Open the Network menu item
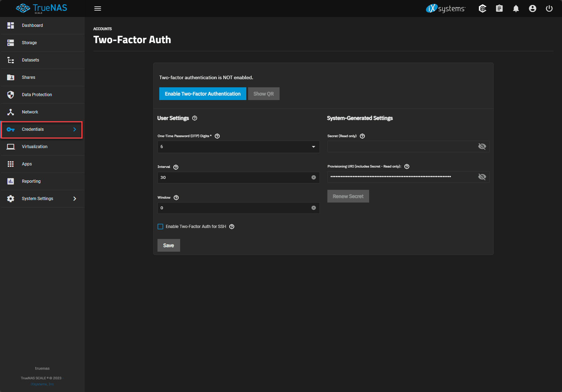Viewport: 562px width, 392px height. (x=42, y=112)
